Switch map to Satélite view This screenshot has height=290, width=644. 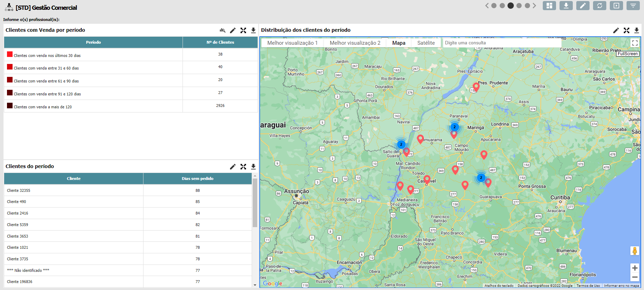point(426,43)
